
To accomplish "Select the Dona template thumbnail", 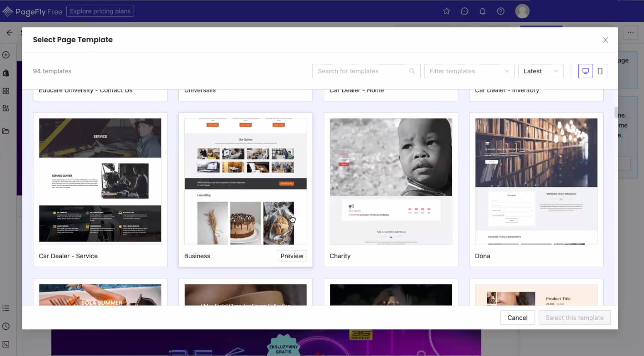I will tap(536, 181).
